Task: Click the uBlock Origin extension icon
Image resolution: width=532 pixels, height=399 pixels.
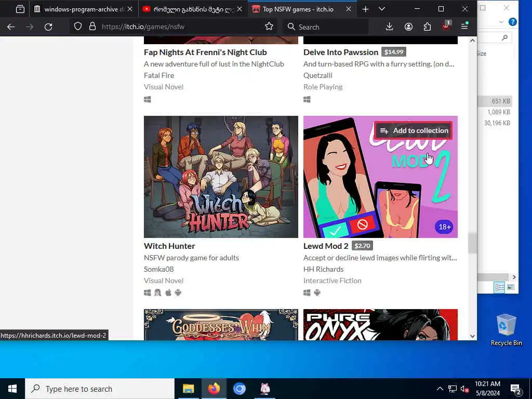Action: point(446,26)
